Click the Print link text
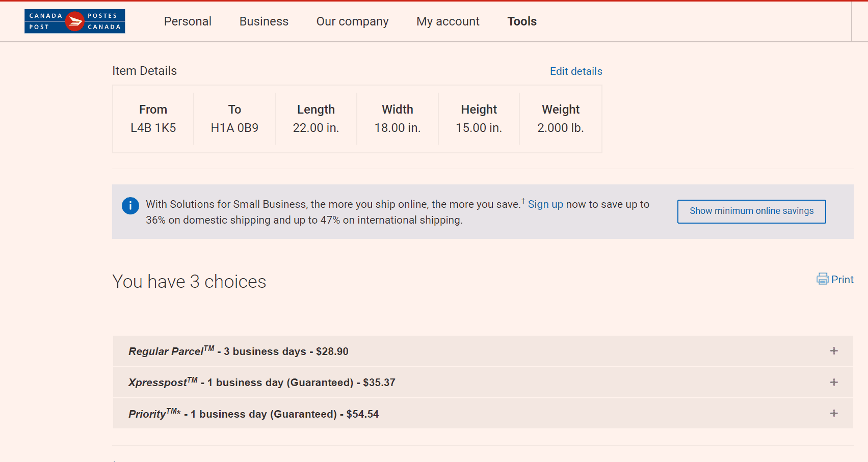The width and height of the screenshot is (868, 462). coord(843,280)
